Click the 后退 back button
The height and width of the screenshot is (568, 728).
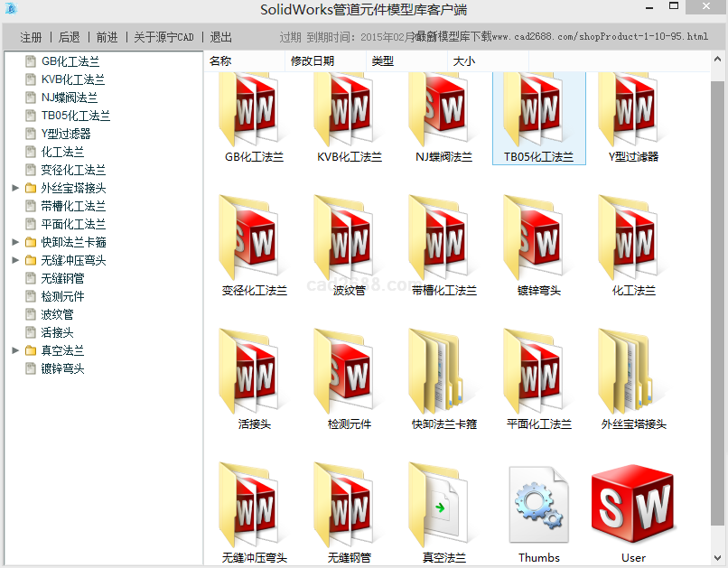tap(69, 37)
